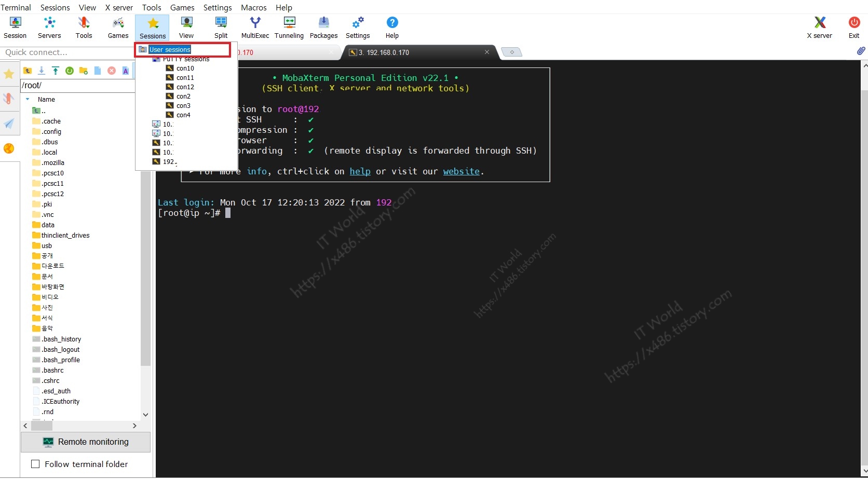Select the .mozilla folder

point(52,162)
